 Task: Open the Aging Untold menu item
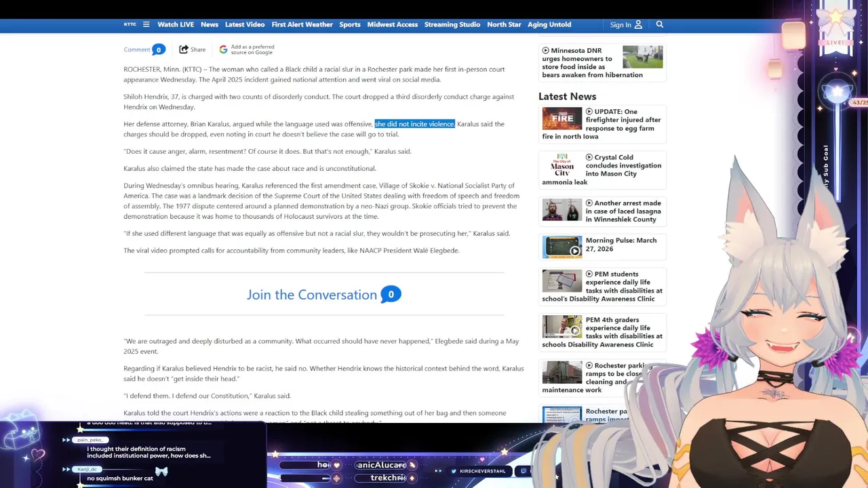pos(549,24)
